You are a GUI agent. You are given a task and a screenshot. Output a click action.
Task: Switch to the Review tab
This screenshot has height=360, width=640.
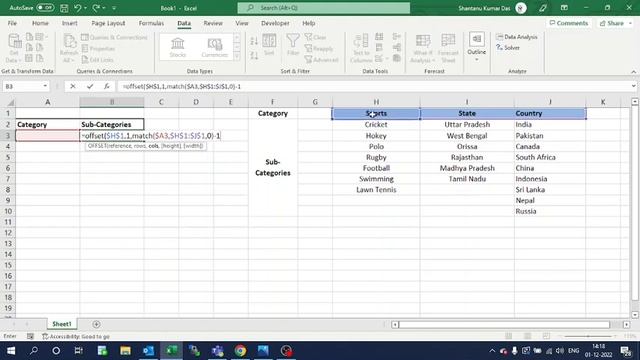coord(213,23)
